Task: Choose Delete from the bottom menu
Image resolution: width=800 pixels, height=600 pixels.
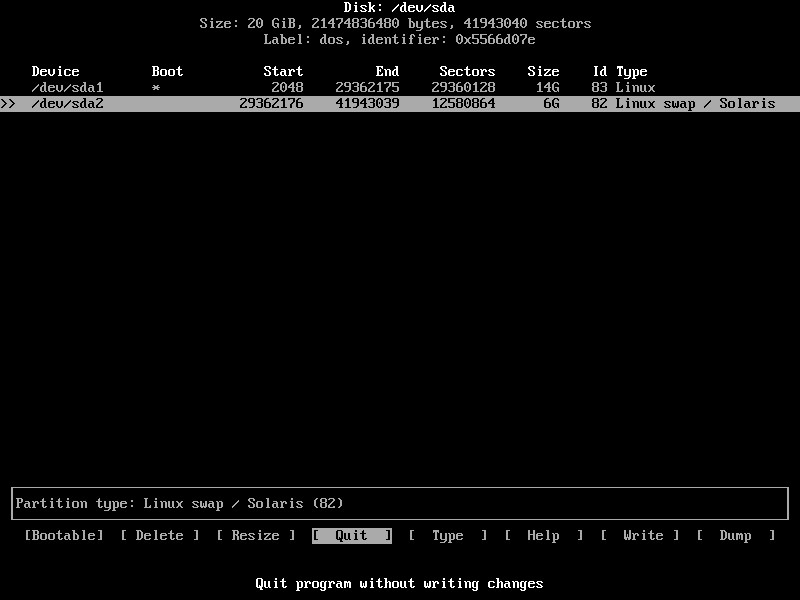Action: tap(160, 536)
